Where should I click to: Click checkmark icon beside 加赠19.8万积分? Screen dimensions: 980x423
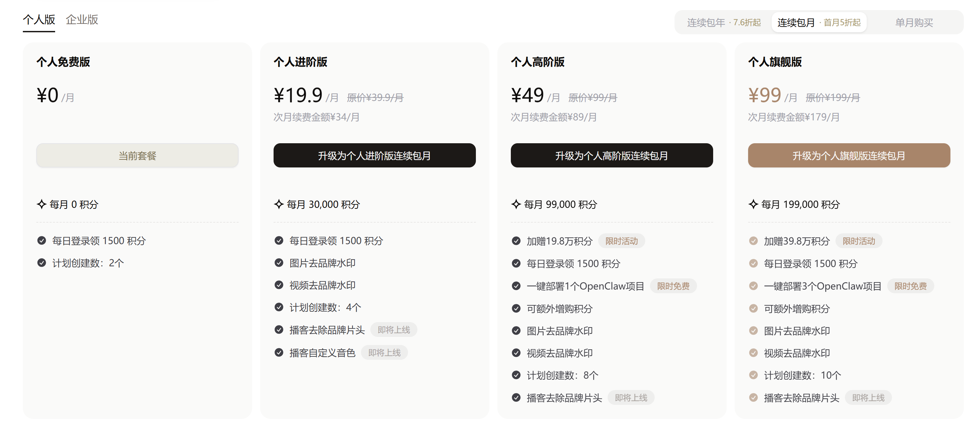[516, 241]
